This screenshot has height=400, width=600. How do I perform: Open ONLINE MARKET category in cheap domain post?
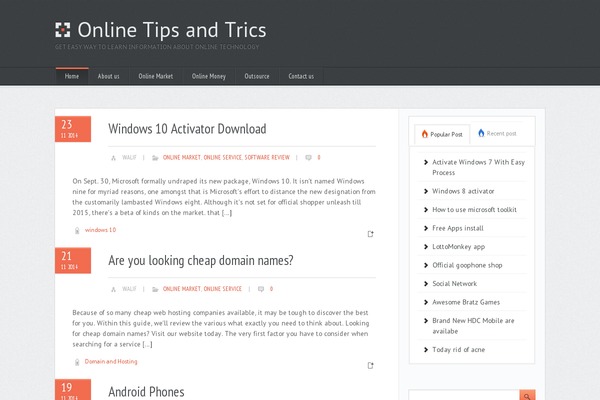pos(182,289)
